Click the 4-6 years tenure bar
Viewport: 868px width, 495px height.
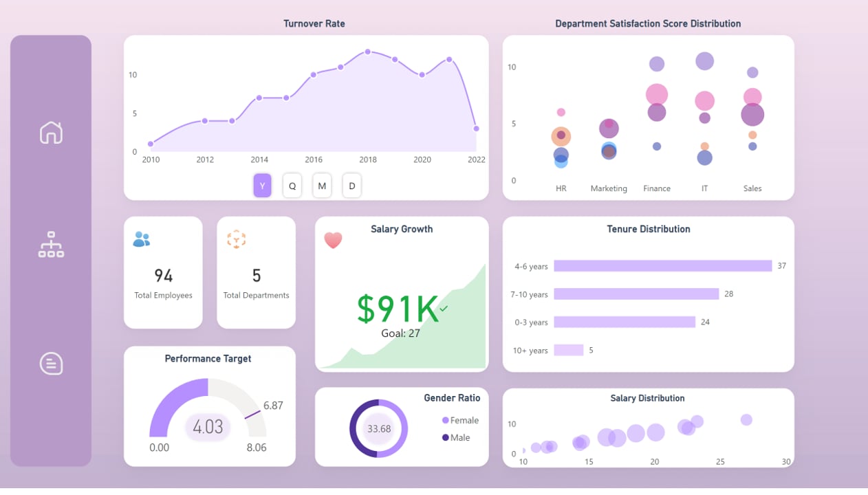663,266
